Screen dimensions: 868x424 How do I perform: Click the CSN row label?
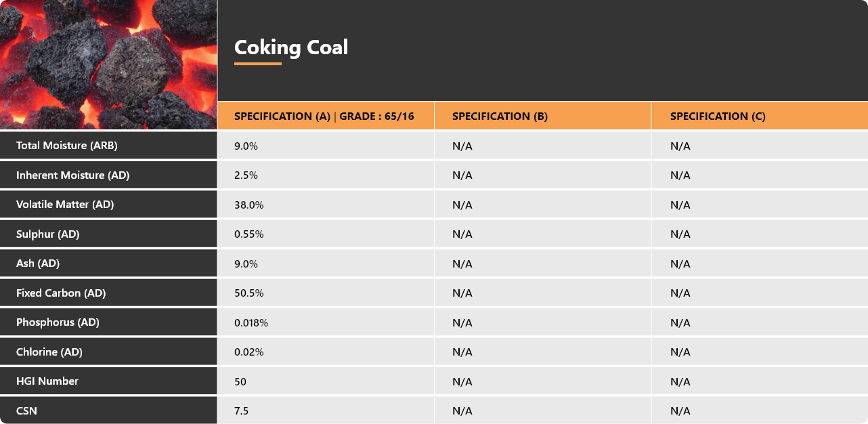tap(26, 410)
